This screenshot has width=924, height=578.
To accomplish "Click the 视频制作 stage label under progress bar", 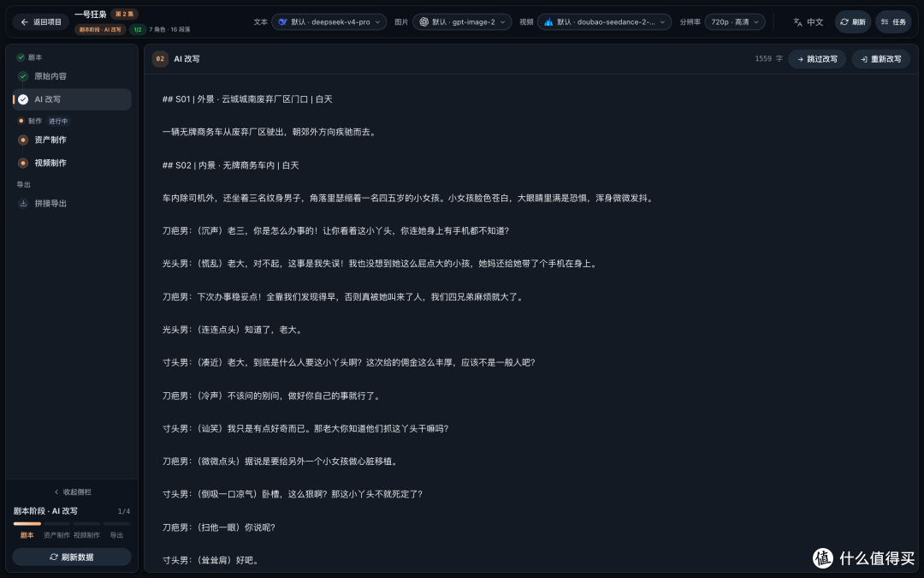I will pyautogui.click(x=86, y=535).
